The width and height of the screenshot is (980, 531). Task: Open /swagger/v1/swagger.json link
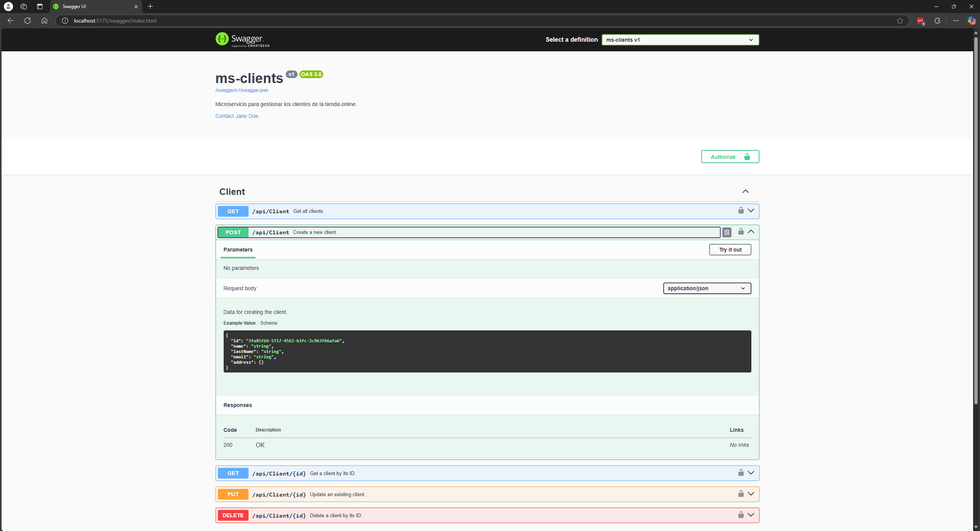point(242,90)
